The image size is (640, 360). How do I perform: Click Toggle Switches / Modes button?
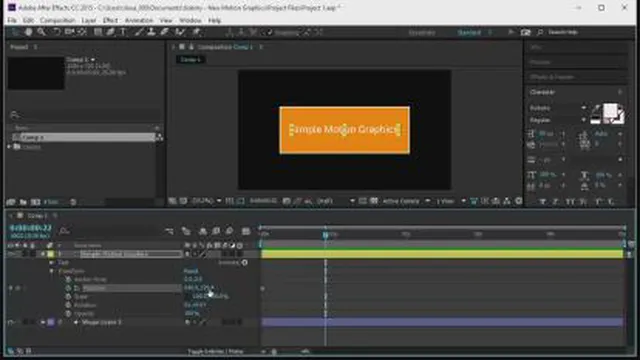point(215,351)
